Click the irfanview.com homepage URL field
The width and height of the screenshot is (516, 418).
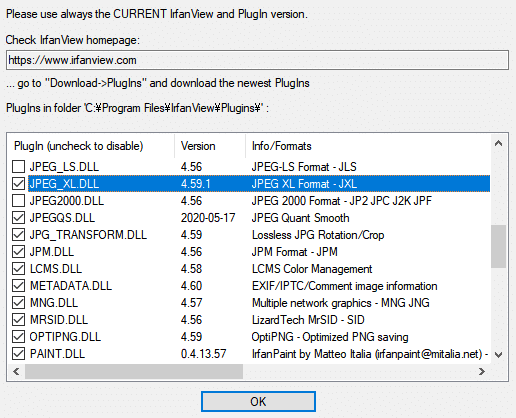[x=257, y=60]
